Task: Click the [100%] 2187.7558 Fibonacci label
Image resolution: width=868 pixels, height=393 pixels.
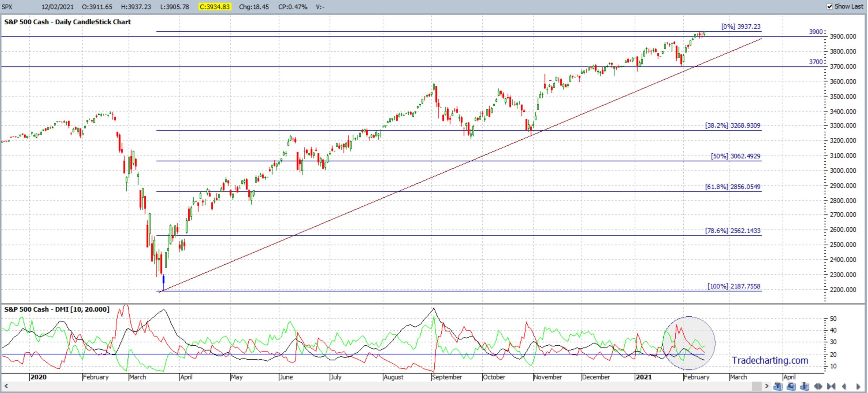Action: pos(734,286)
